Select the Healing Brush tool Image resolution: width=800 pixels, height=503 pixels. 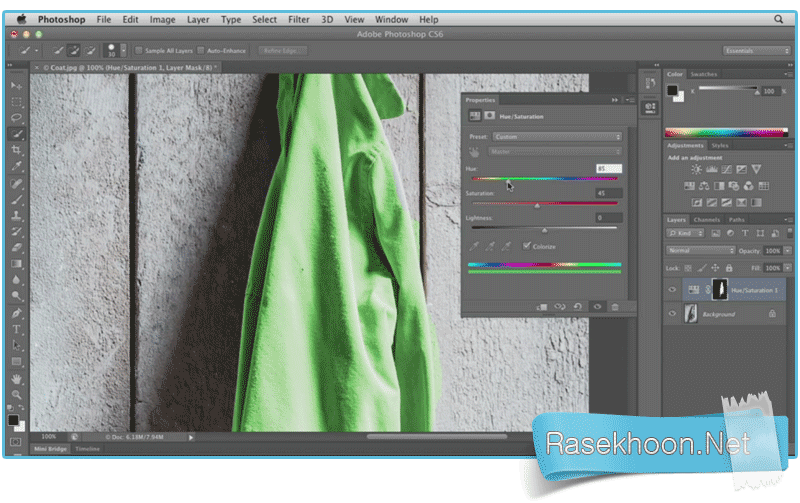coord(16,183)
